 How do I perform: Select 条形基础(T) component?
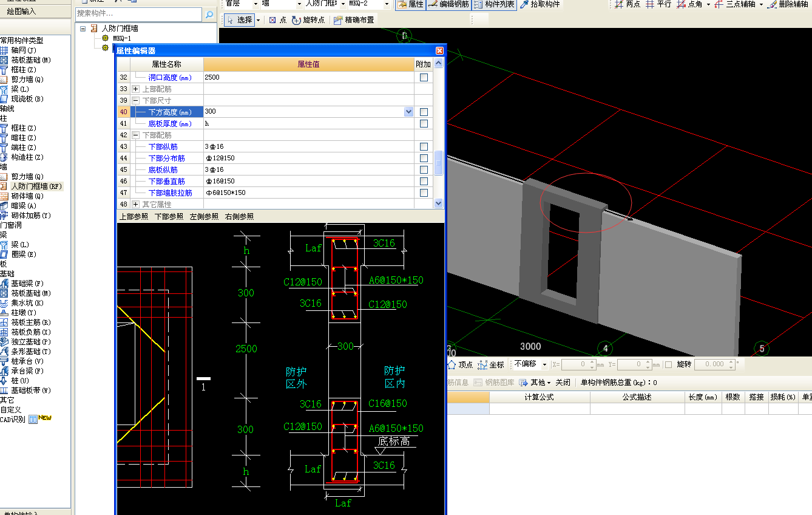30,352
